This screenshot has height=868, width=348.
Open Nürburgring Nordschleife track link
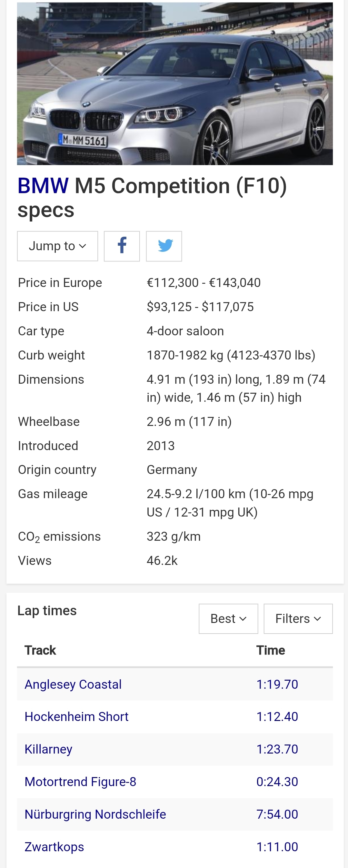coord(95,814)
